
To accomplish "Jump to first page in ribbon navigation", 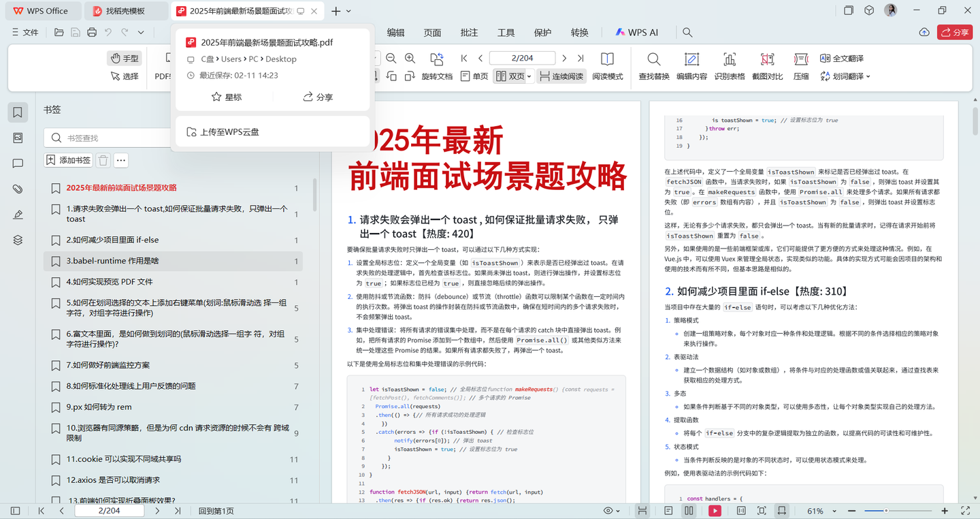I will coord(464,59).
